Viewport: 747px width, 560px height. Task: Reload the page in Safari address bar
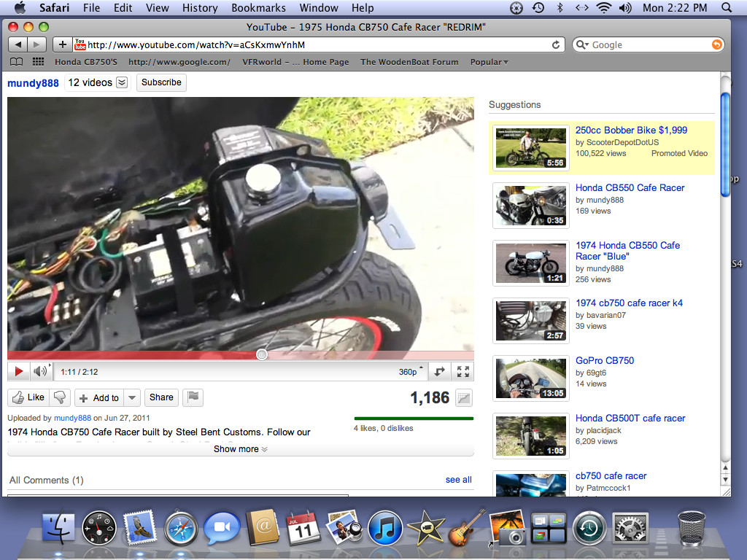(x=556, y=44)
